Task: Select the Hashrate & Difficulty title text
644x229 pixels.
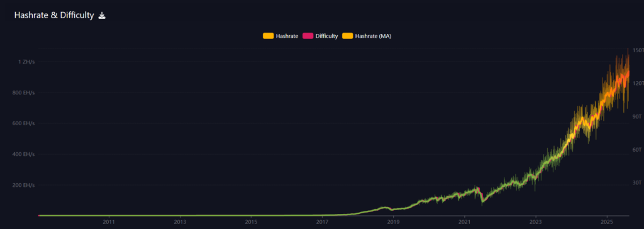Action: click(x=54, y=16)
